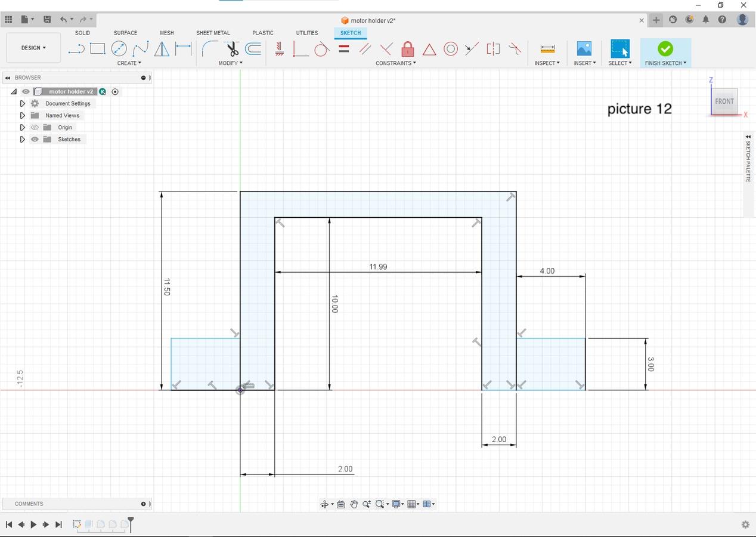This screenshot has width=756, height=537.
Task: Select the Sketch Dimension tool
Action: coord(183,49)
